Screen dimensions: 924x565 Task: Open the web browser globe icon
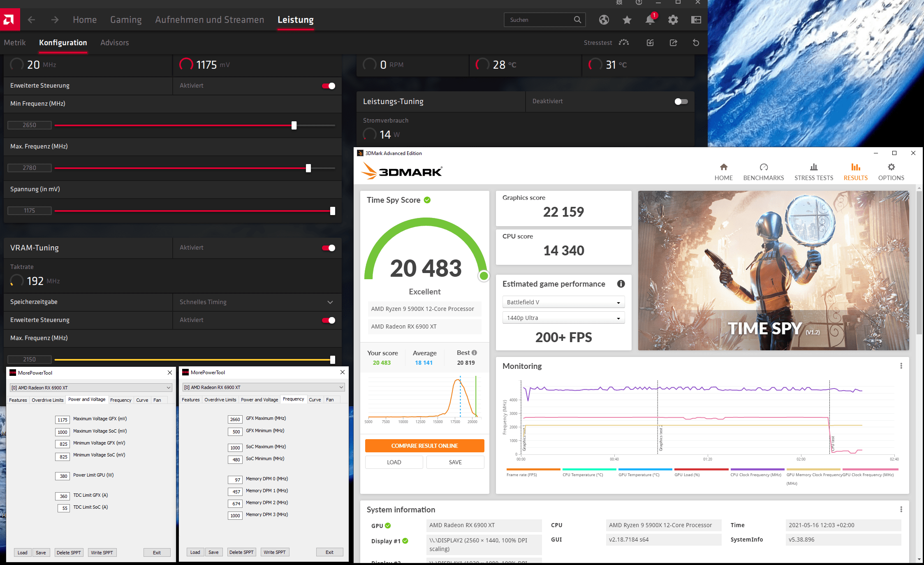tap(604, 19)
